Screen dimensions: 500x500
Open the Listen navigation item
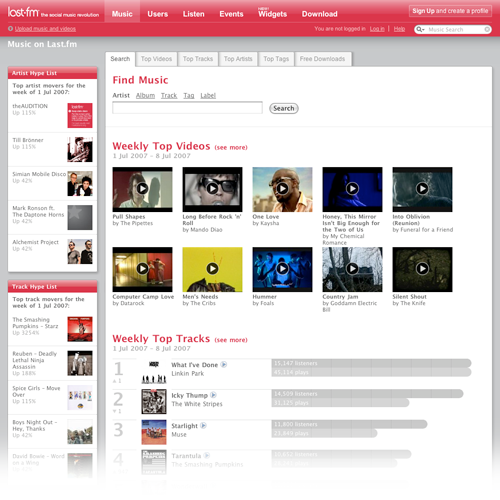193,14
